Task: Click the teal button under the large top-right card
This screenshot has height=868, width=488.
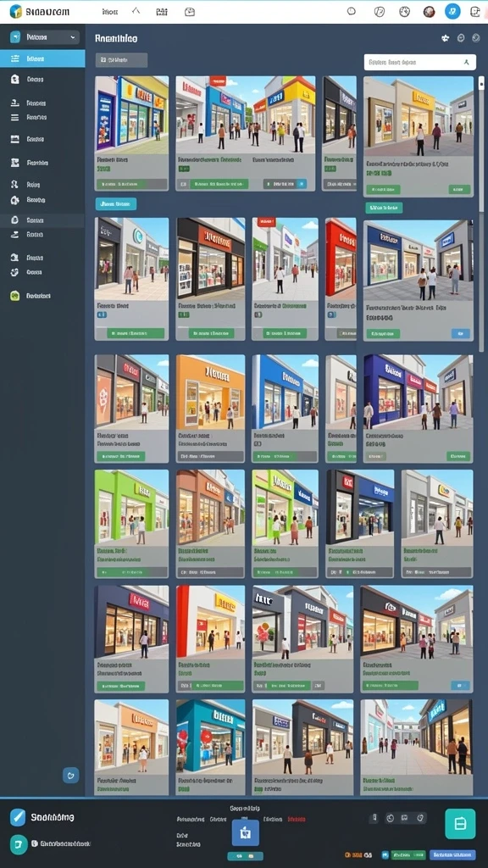Action: 384,208
